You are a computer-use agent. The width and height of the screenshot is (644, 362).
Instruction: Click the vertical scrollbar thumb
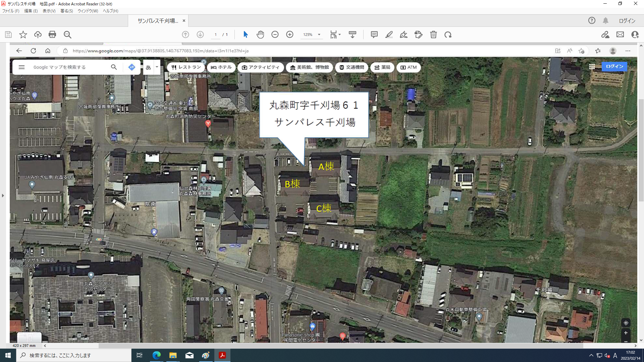(641, 150)
